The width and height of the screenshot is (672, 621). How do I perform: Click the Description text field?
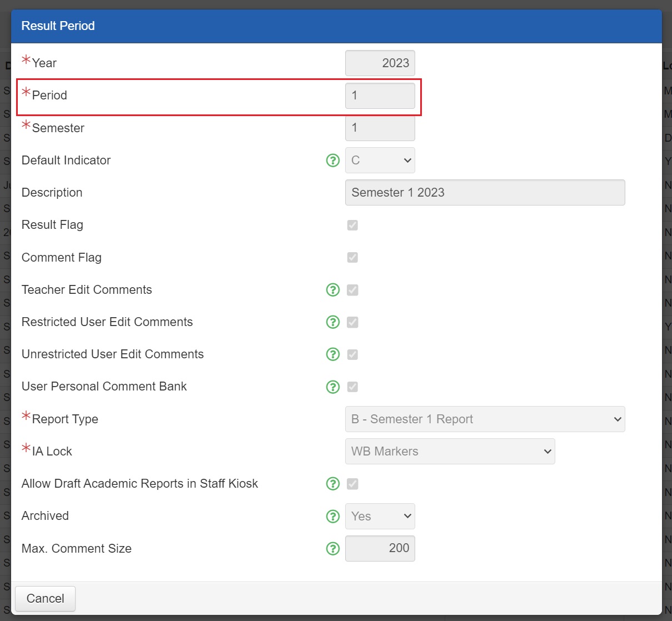pyautogui.click(x=485, y=192)
